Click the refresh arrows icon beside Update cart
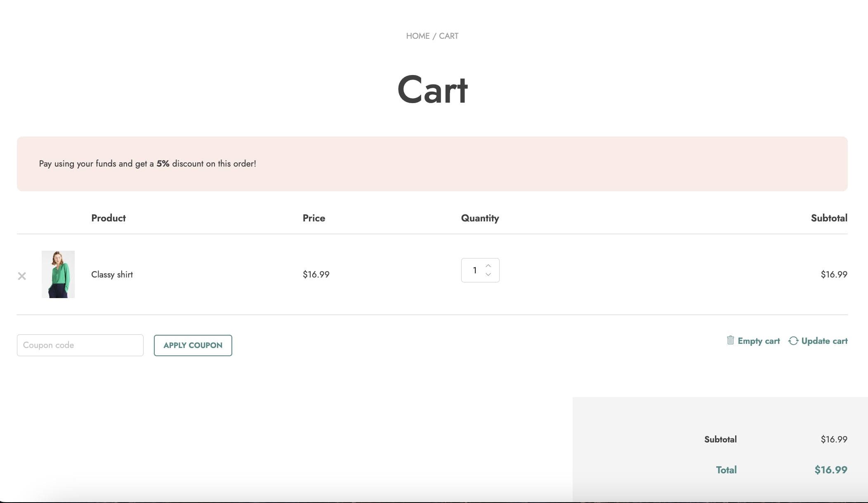 pos(793,341)
